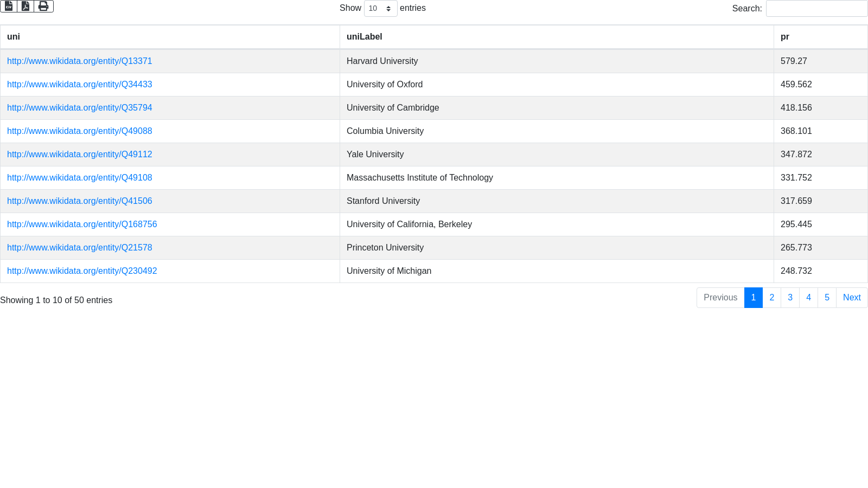The image size is (868, 488).
Task: Jump to pagination page 3
Action: click(x=790, y=298)
